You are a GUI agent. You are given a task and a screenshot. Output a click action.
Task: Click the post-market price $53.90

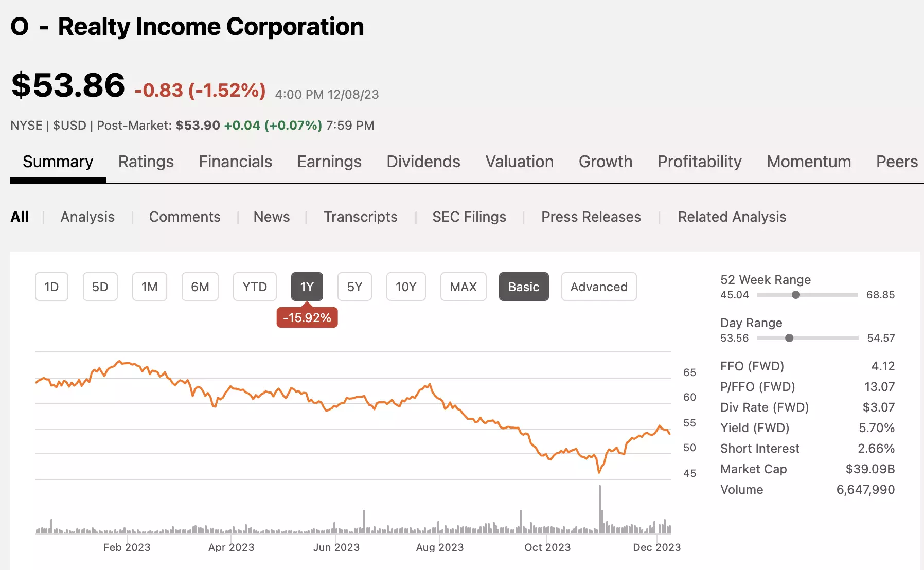(x=198, y=126)
